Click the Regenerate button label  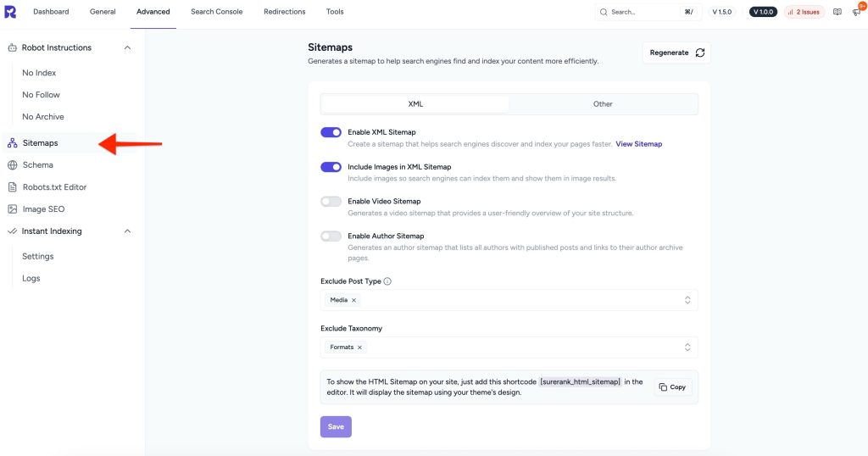(x=669, y=53)
